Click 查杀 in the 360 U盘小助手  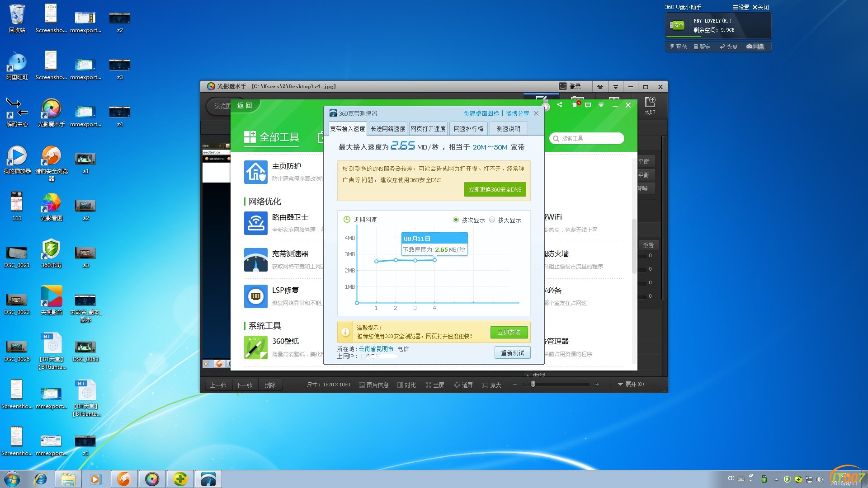678,47
